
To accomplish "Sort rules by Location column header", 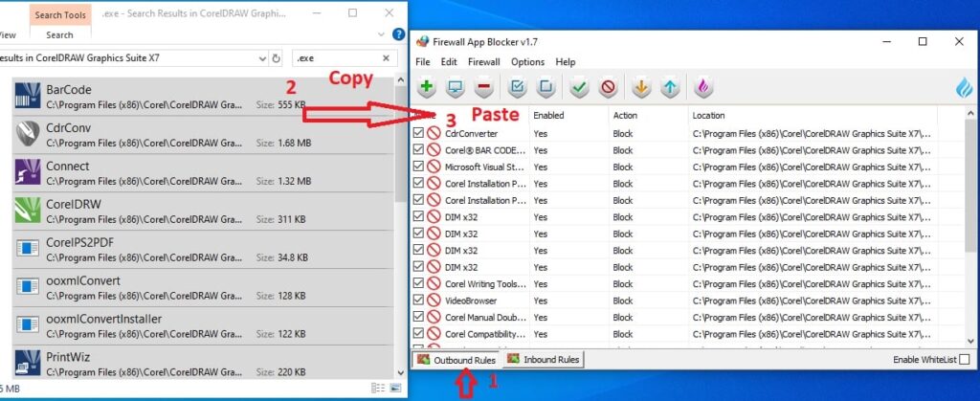I will point(813,116).
